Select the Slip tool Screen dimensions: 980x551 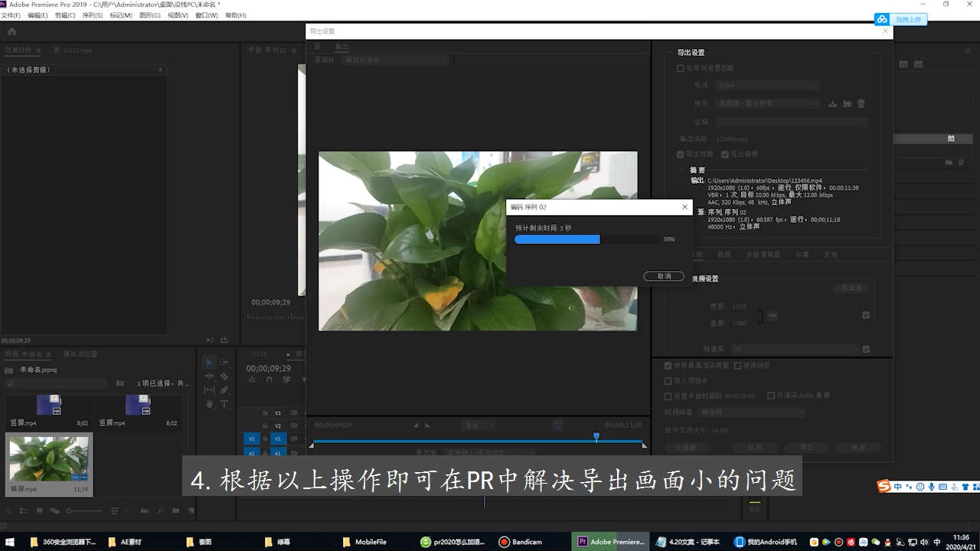pyautogui.click(x=210, y=390)
